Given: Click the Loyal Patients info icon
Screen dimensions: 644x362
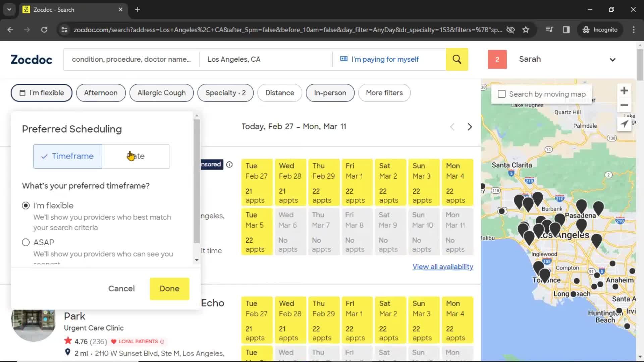Looking at the screenshot, I should 162,342.
